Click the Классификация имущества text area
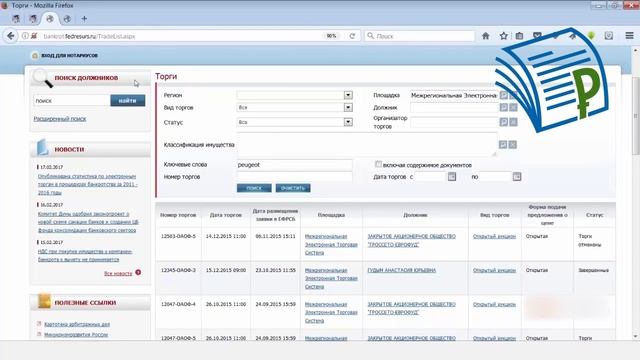The height and width of the screenshot is (360, 640). pyautogui.click(x=367, y=144)
